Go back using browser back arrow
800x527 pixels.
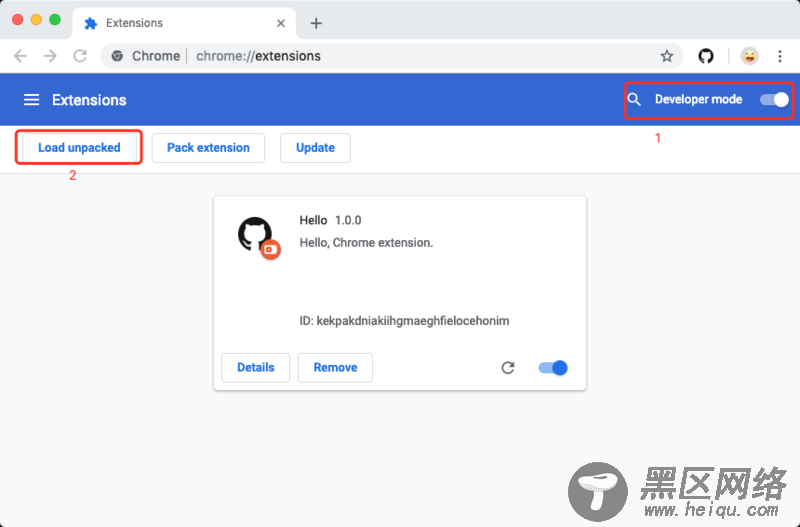[x=20, y=56]
